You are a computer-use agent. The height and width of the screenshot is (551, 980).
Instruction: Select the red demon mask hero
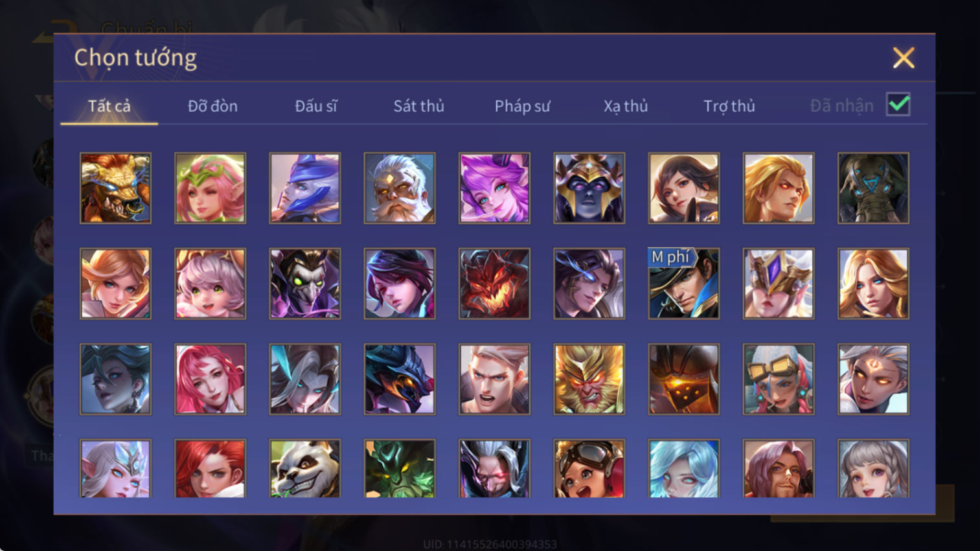494,284
